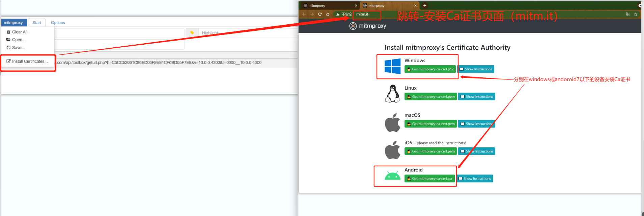Reload the mitm.it page
The width and height of the screenshot is (644, 216).
[320, 14]
